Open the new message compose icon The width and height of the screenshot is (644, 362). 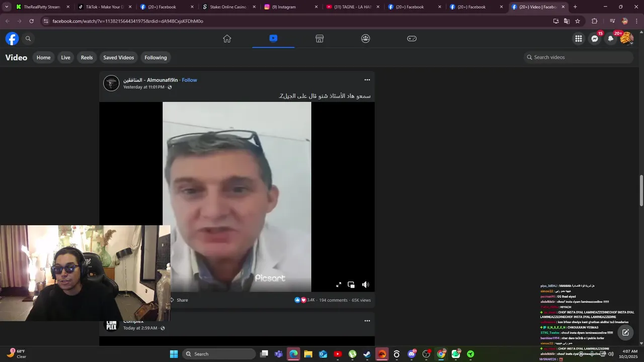(625, 332)
